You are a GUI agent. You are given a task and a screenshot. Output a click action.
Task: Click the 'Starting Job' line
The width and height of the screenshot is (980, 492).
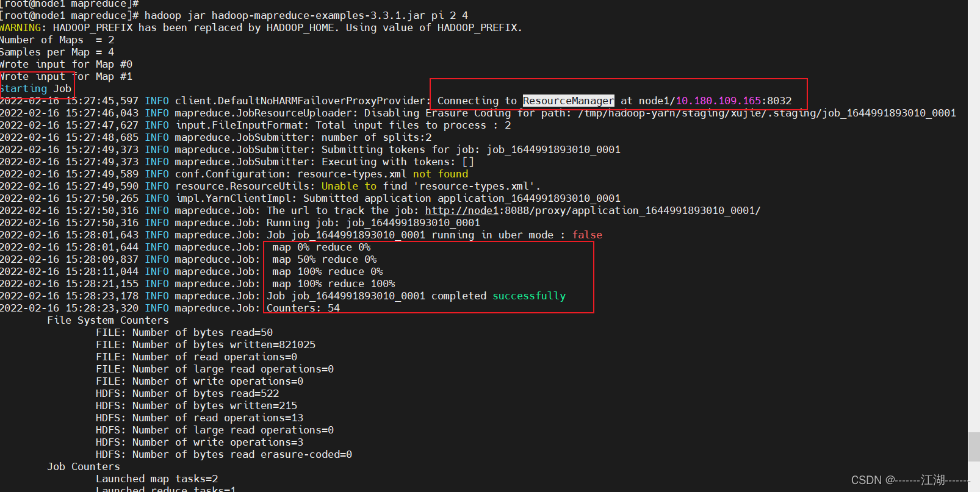35,88
